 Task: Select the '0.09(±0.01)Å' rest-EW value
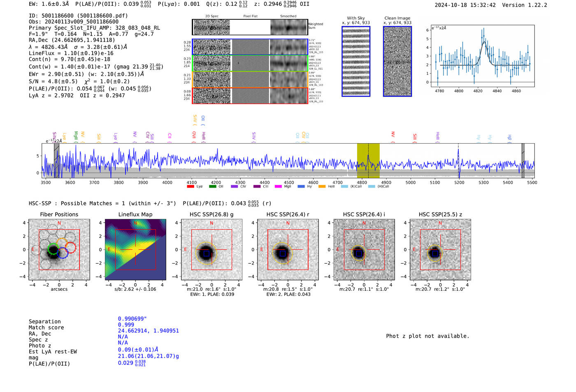[x=138, y=350]
